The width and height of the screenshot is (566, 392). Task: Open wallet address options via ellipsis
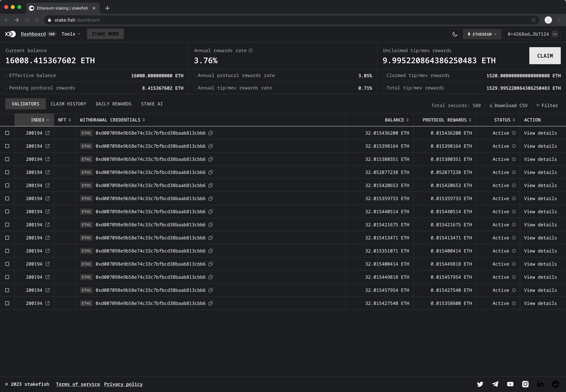(x=555, y=34)
